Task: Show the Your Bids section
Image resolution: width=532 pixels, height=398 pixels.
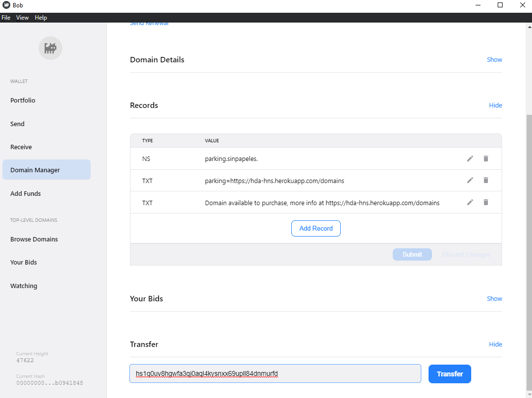Action: [x=494, y=298]
